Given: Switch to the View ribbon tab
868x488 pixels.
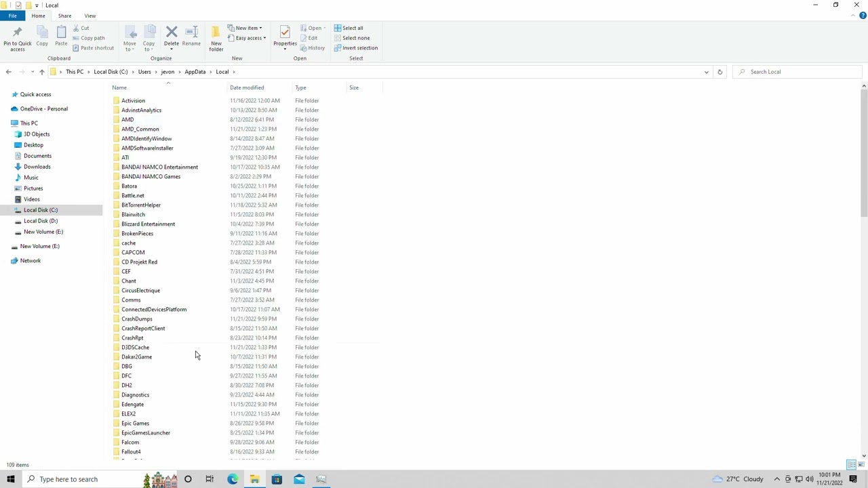Looking at the screenshot, I should (90, 16).
